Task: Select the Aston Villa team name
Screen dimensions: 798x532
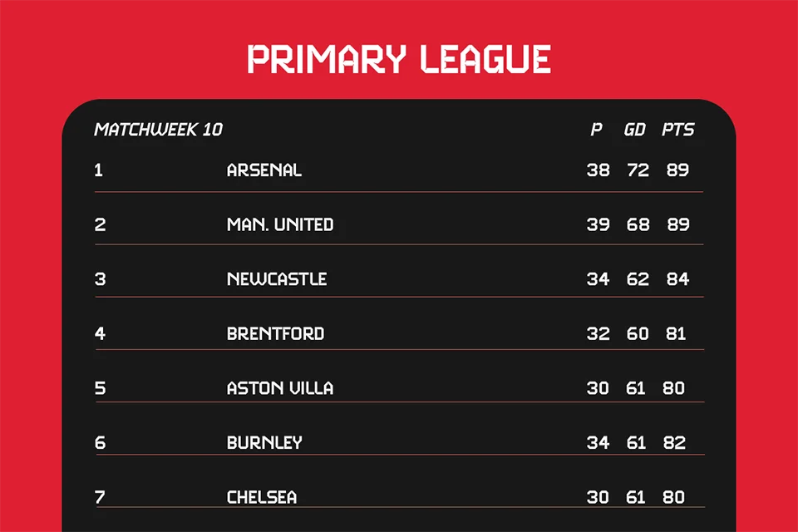Action: [x=280, y=388]
